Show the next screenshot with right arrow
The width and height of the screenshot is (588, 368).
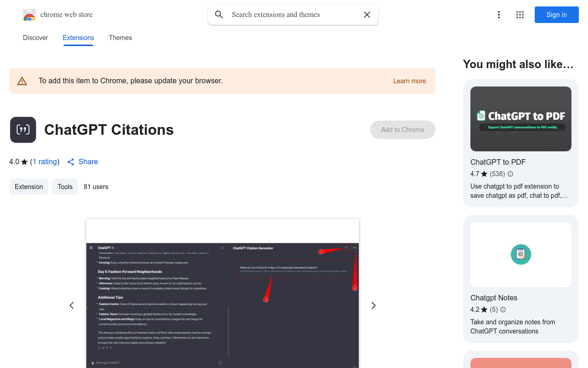tap(373, 305)
